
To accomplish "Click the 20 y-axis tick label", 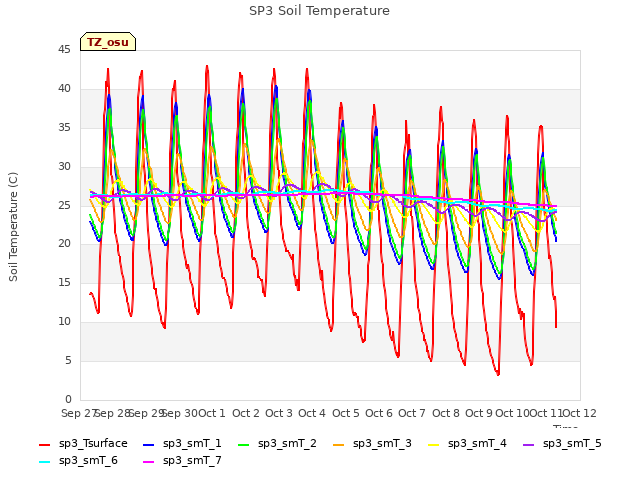I will [x=64, y=244].
